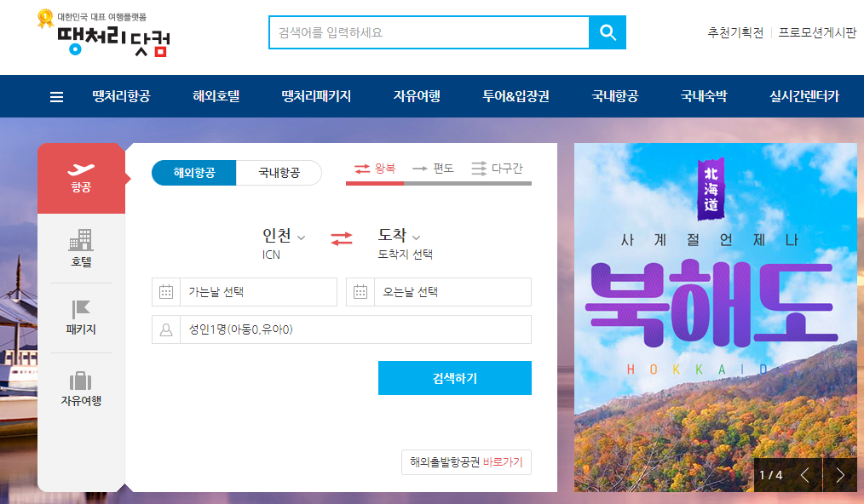Select the 항공 flight sidebar icon

click(x=81, y=177)
